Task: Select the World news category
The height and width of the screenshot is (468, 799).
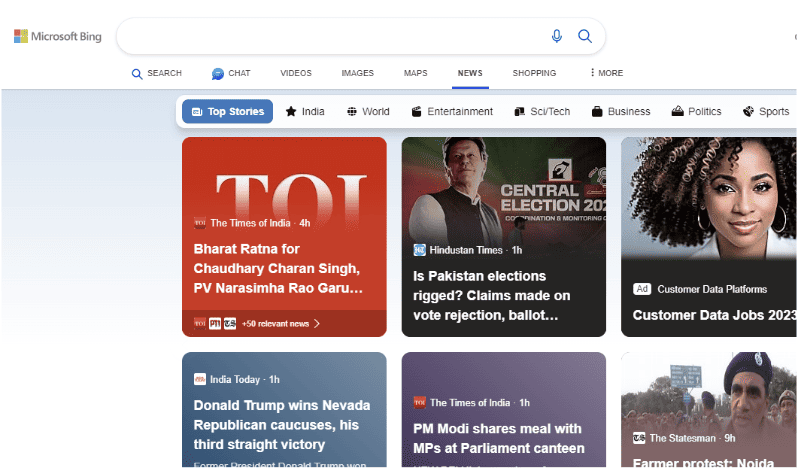Action: click(x=368, y=111)
